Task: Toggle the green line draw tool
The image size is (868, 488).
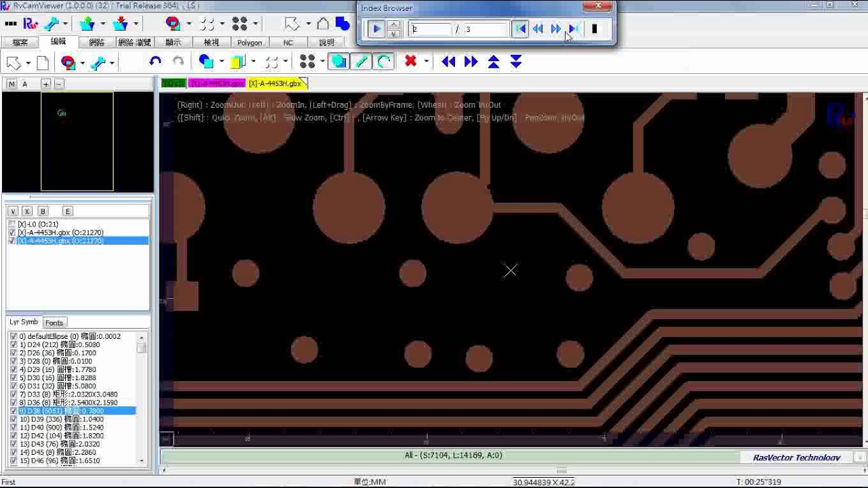Action: pyautogui.click(x=361, y=62)
